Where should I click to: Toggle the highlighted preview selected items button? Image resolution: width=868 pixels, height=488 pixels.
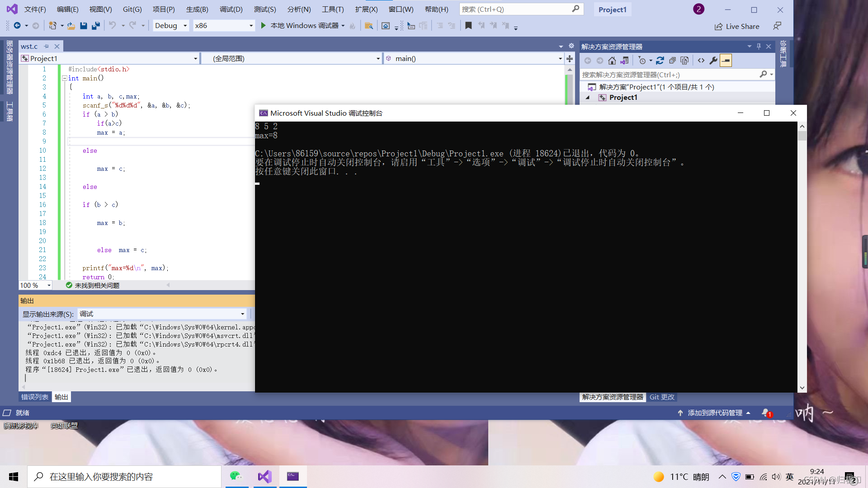click(x=726, y=61)
